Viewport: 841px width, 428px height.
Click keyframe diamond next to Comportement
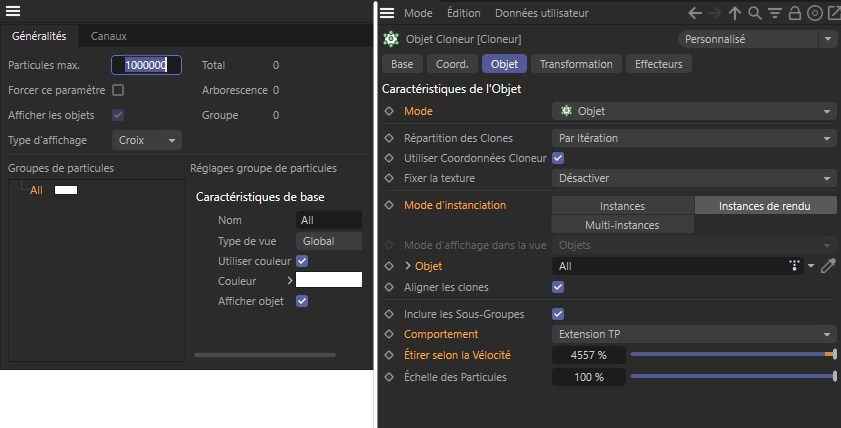tap(389, 334)
